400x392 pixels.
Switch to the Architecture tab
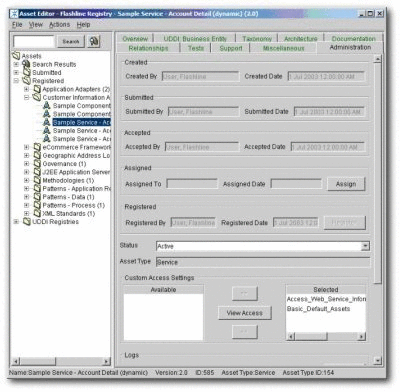(x=301, y=39)
